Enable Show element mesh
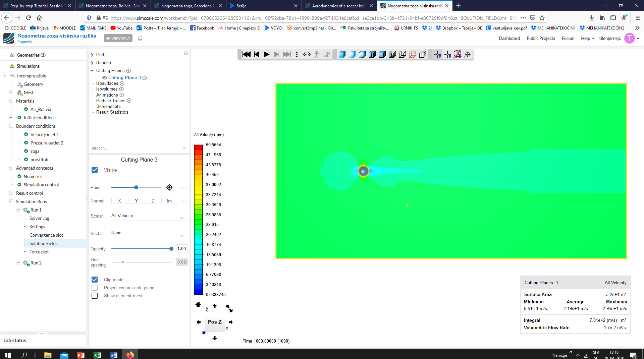 point(95,296)
